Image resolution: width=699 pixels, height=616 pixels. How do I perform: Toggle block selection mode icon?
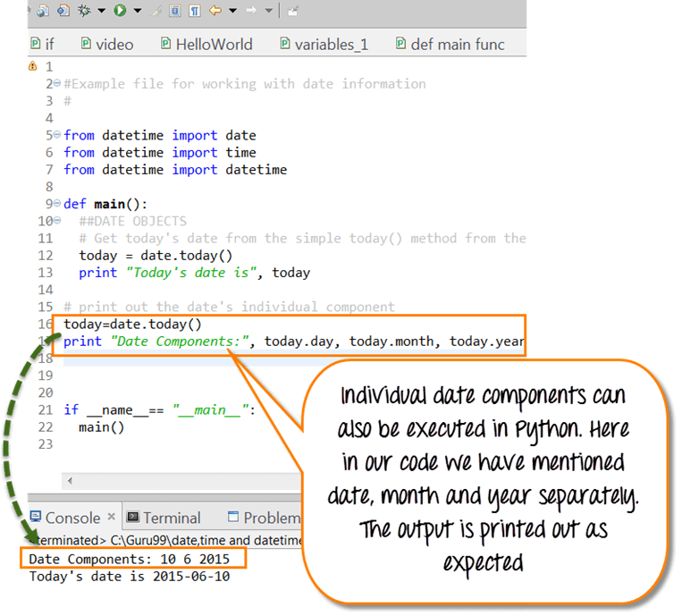175,11
